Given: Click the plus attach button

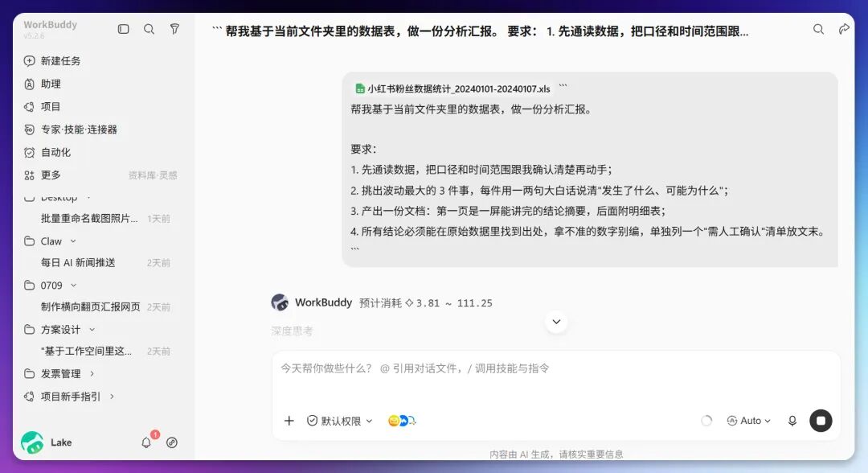Looking at the screenshot, I should click(289, 421).
